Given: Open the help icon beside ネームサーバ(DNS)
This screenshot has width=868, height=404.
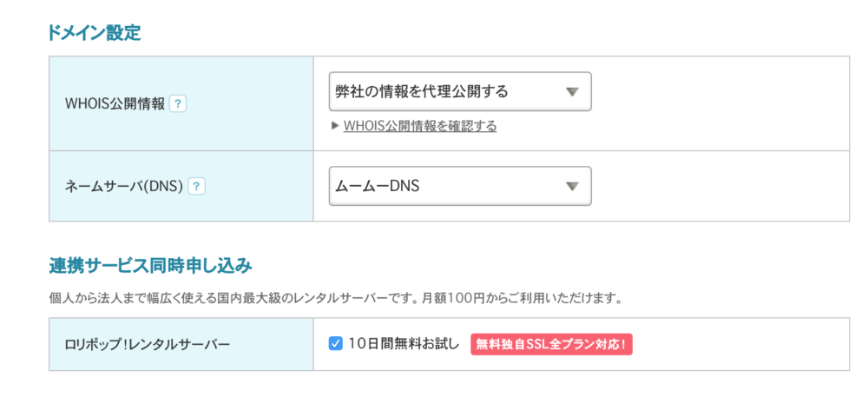Looking at the screenshot, I should 196,187.
